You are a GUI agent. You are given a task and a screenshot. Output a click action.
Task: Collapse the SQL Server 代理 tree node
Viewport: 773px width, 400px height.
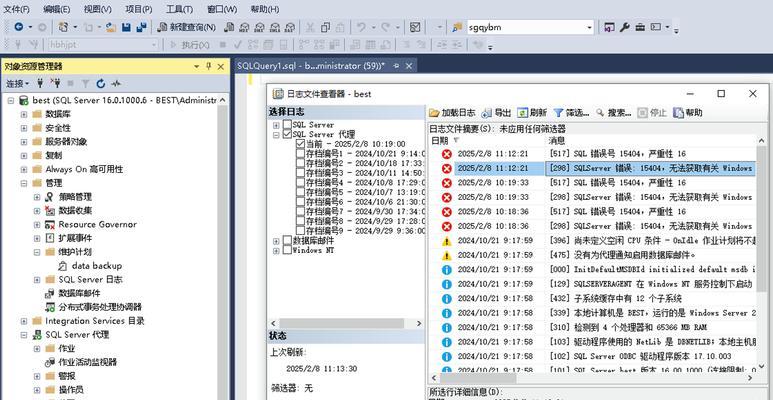[24, 335]
